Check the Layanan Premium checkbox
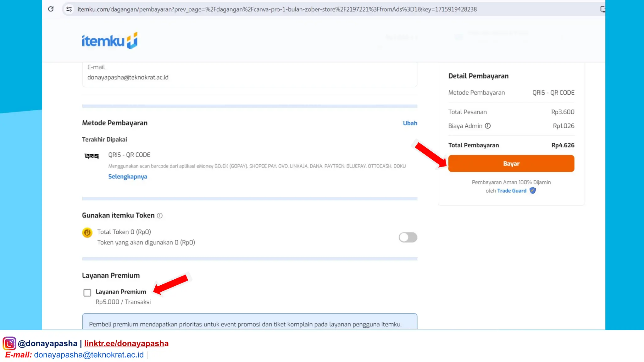The width and height of the screenshot is (644, 362). pos(87,293)
